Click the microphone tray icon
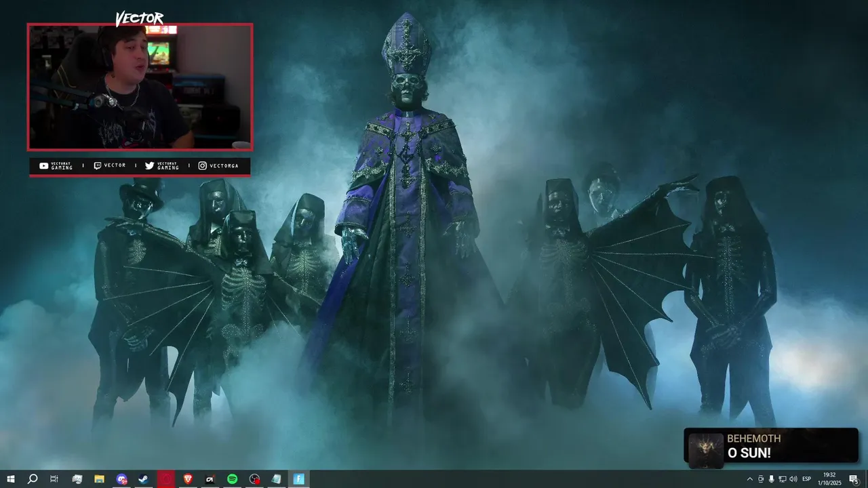868x488 pixels. (771, 479)
